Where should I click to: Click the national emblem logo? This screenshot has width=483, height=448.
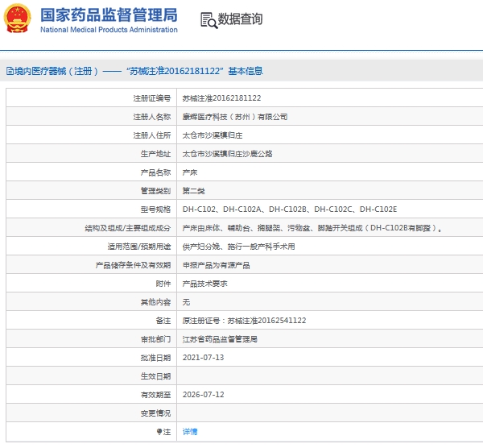pos(17,19)
